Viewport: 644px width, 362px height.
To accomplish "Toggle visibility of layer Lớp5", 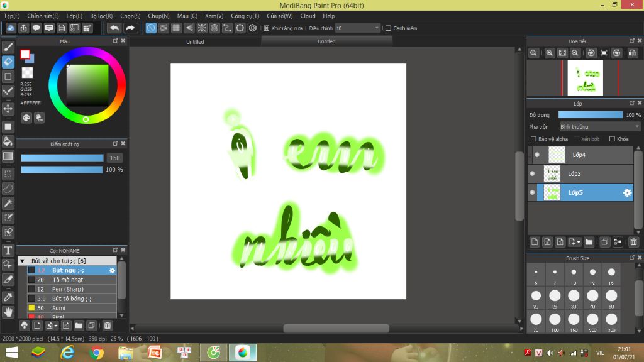I will coord(532,192).
